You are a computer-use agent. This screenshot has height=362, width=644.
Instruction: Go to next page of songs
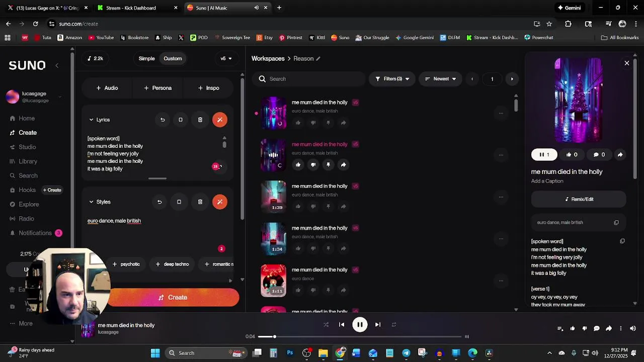(512, 79)
